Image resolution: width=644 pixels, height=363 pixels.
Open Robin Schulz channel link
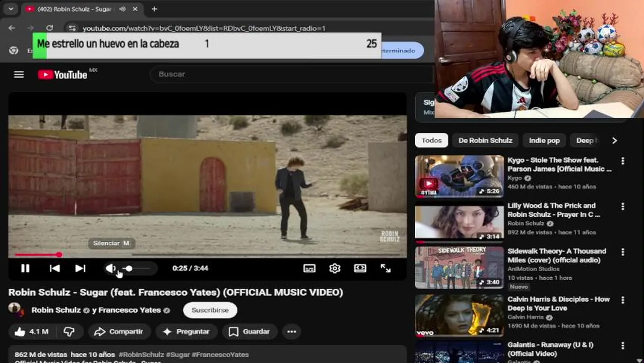(x=56, y=310)
